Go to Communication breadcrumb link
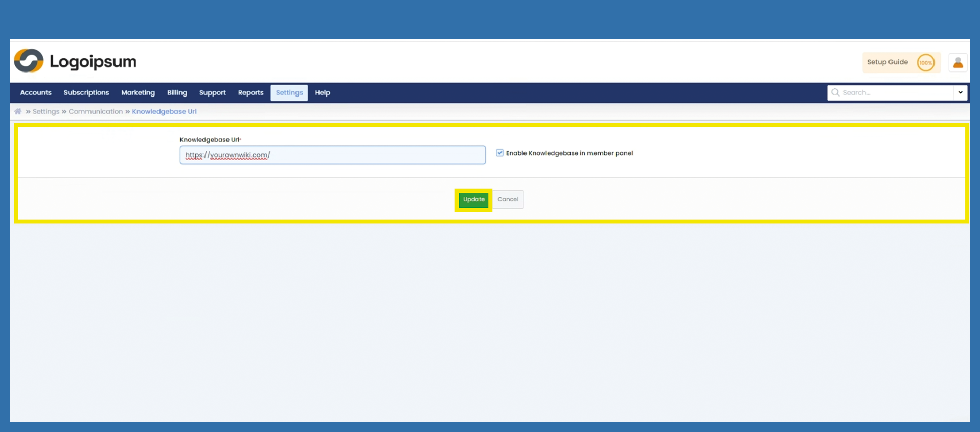Screen dimensions: 980x432 coord(96,111)
